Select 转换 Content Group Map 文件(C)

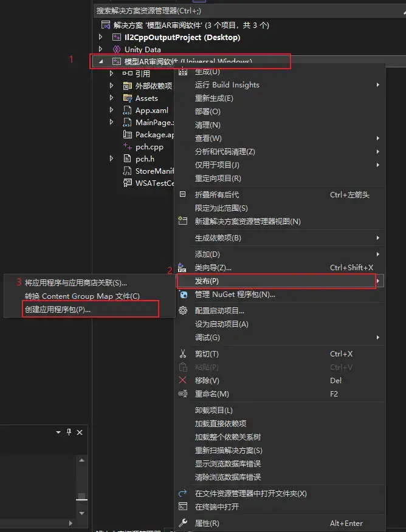90,296
